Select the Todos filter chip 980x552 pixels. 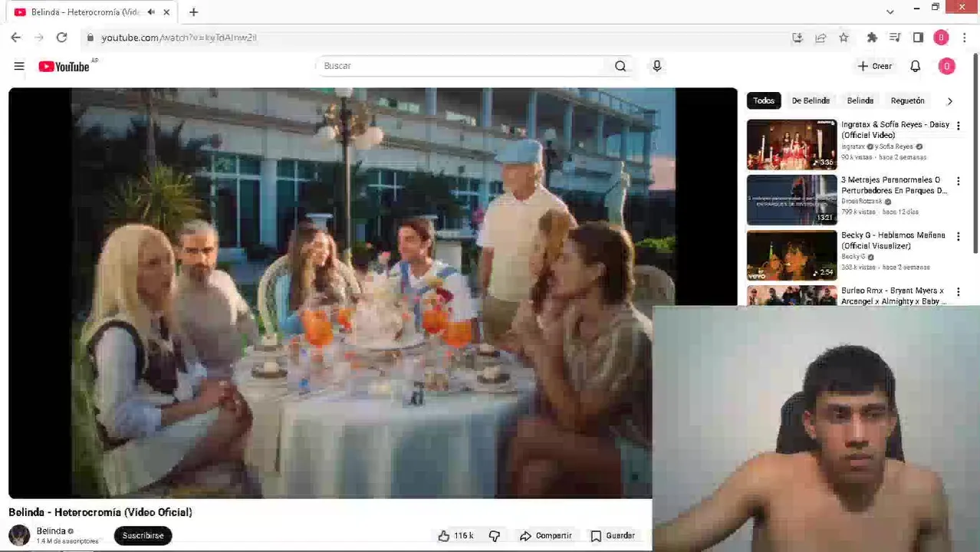[763, 100]
